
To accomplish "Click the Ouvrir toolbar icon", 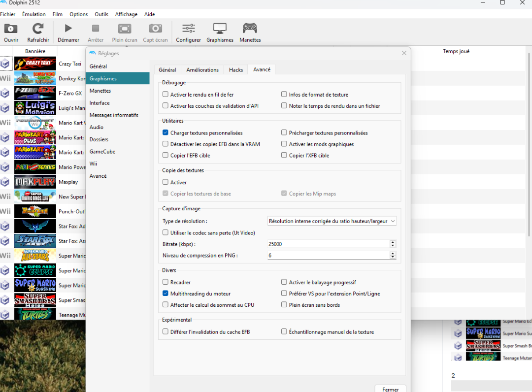I will 11,29.
